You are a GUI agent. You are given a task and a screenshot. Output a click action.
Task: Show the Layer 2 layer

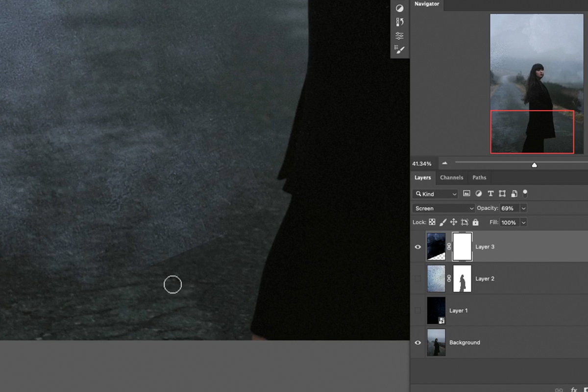(x=417, y=278)
